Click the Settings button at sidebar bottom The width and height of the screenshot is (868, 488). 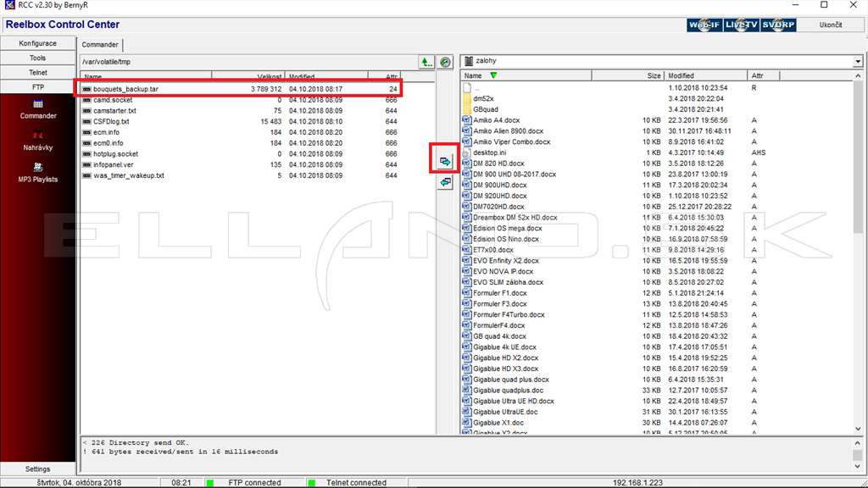[37, 469]
